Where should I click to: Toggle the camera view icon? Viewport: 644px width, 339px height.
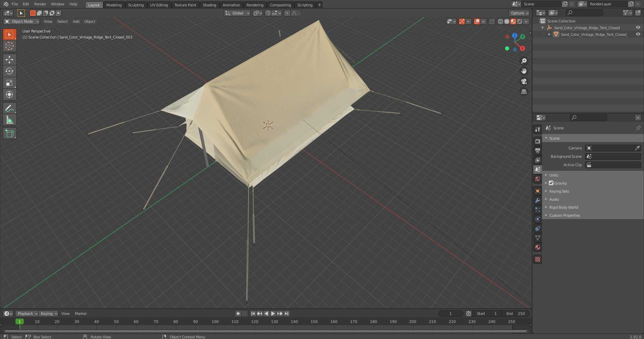524,81
